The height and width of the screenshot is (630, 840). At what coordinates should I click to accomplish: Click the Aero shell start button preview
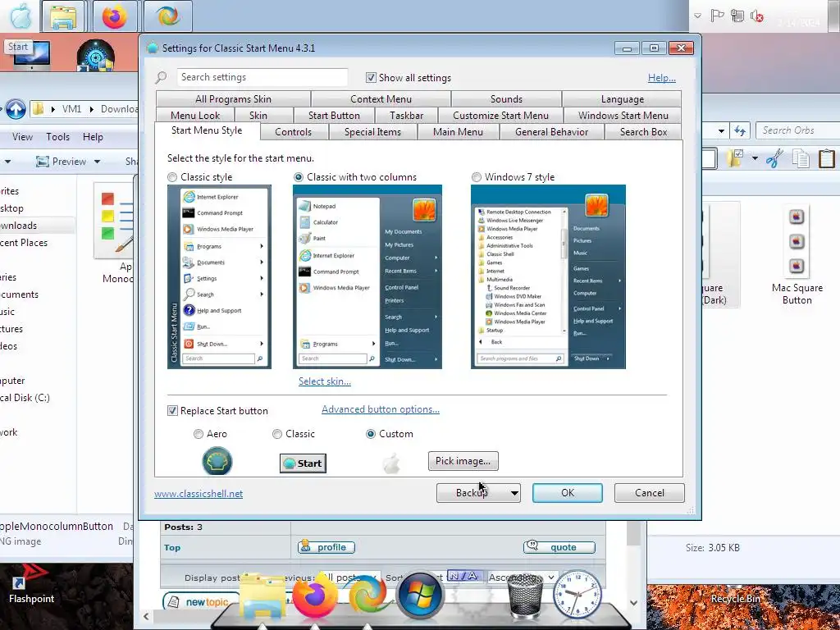click(x=217, y=461)
